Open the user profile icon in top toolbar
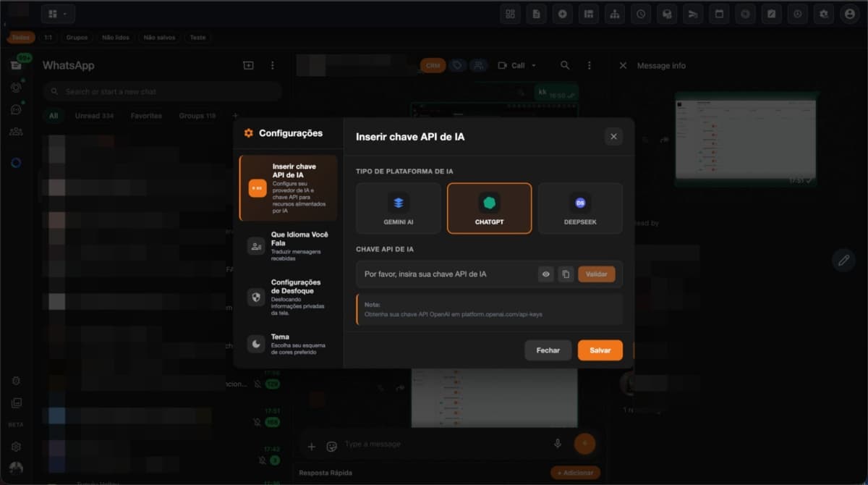The height and width of the screenshot is (485, 868). pyautogui.click(x=849, y=14)
